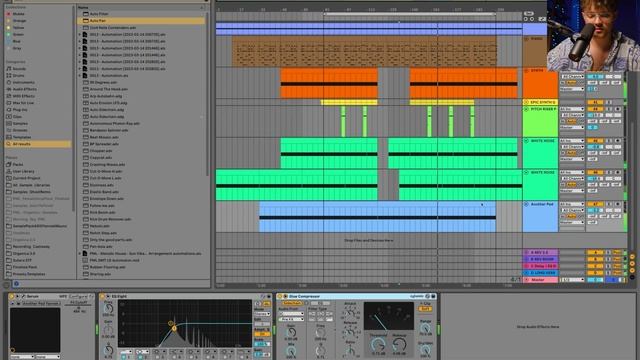640x360 pixels.
Task: Toggle the Another Pad track activator
Action: click(595, 204)
